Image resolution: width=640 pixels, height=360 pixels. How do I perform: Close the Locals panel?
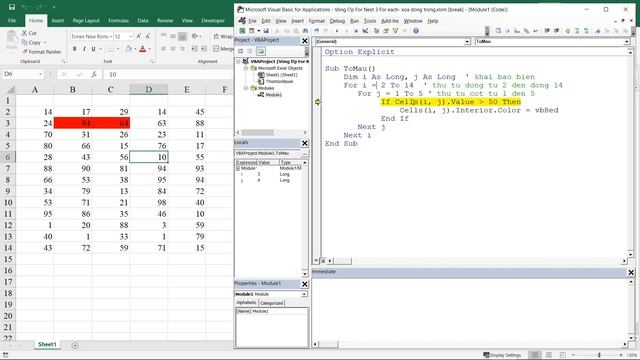tap(304, 143)
